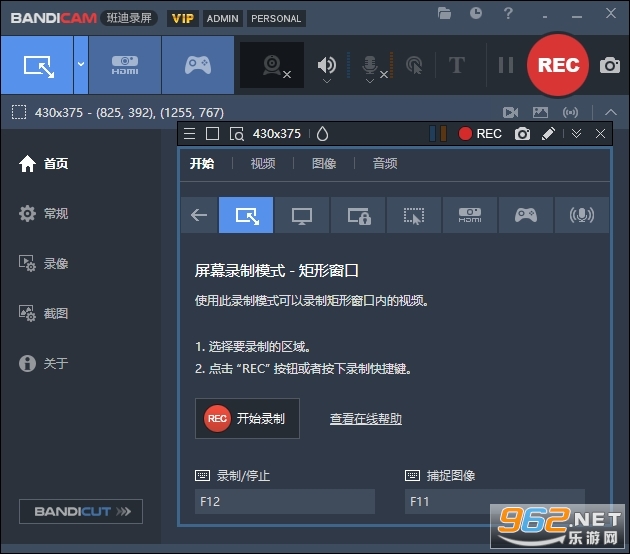Select HDMI device mode in mode row
Viewport: 630px width, 554px height.
[470, 215]
